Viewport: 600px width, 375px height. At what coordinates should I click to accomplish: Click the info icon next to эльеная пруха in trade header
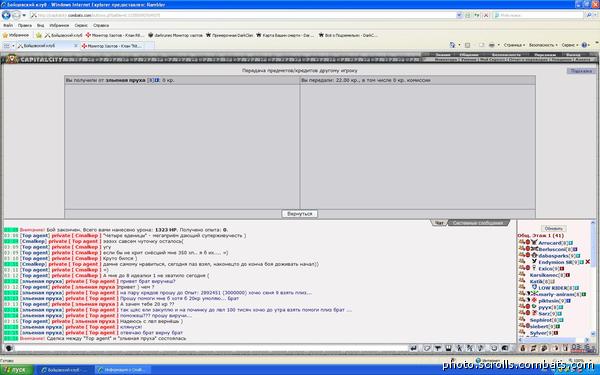(157, 80)
